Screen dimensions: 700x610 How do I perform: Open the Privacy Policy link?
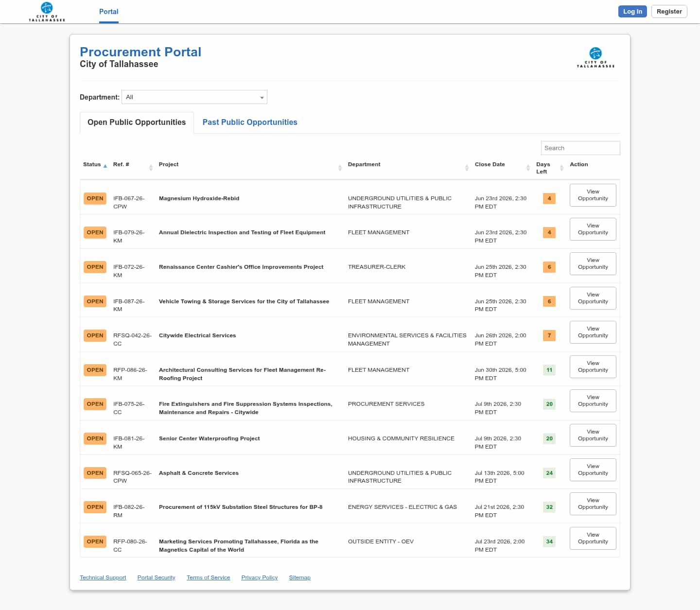pos(260,577)
